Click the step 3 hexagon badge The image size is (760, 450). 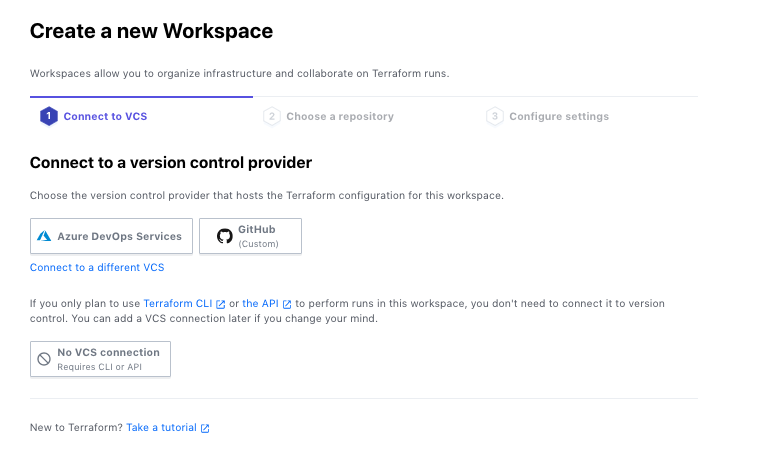coord(494,117)
